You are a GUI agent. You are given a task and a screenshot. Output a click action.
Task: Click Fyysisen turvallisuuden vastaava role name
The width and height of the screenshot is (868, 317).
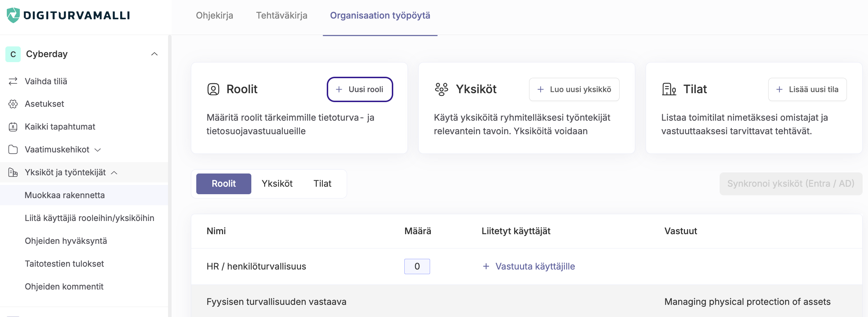[276, 302]
